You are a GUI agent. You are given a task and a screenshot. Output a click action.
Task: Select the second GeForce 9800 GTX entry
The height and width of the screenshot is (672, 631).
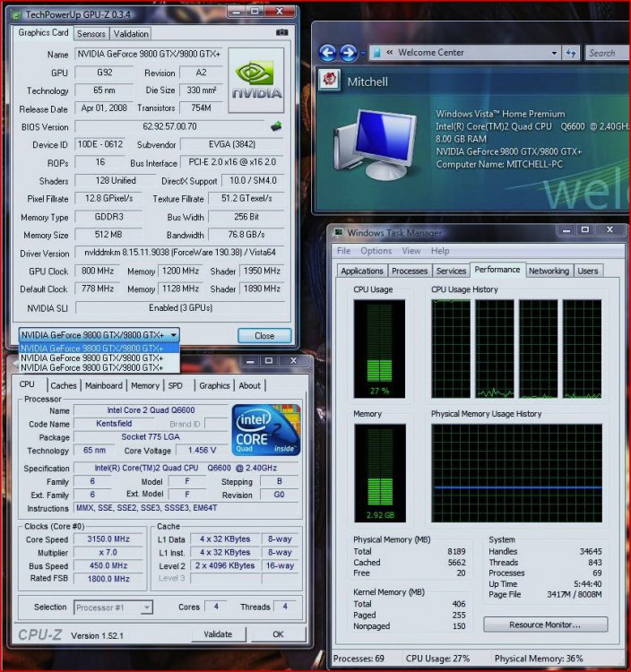[99, 358]
